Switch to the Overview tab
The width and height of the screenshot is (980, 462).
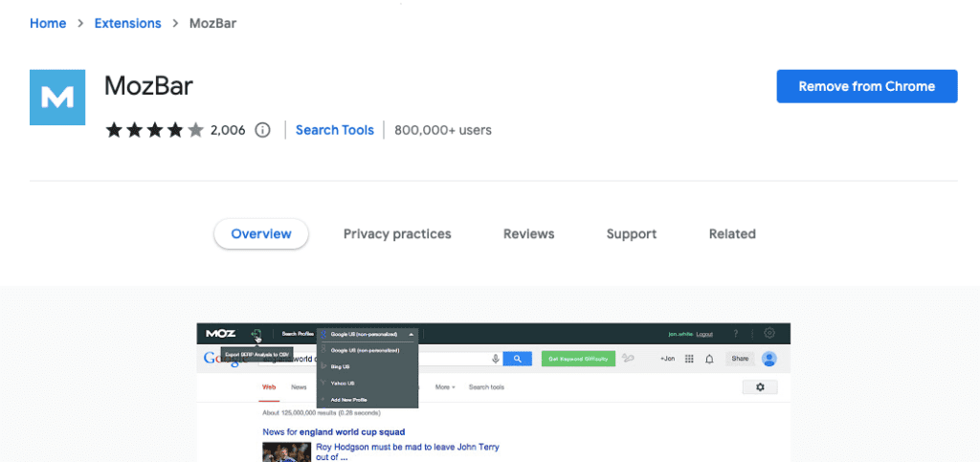[x=261, y=234]
